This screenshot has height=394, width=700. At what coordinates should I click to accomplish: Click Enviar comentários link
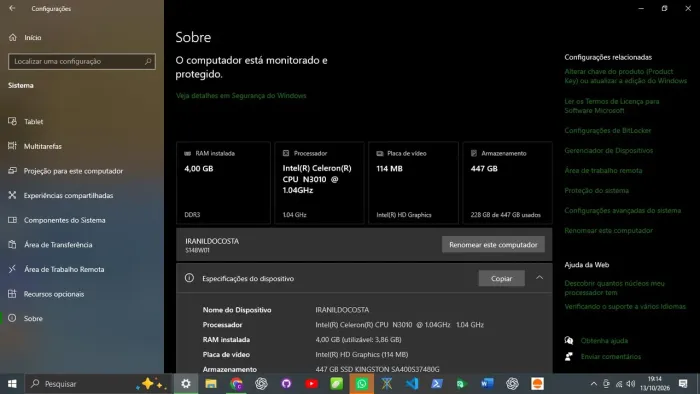pyautogui.click(x=611, y=357)
